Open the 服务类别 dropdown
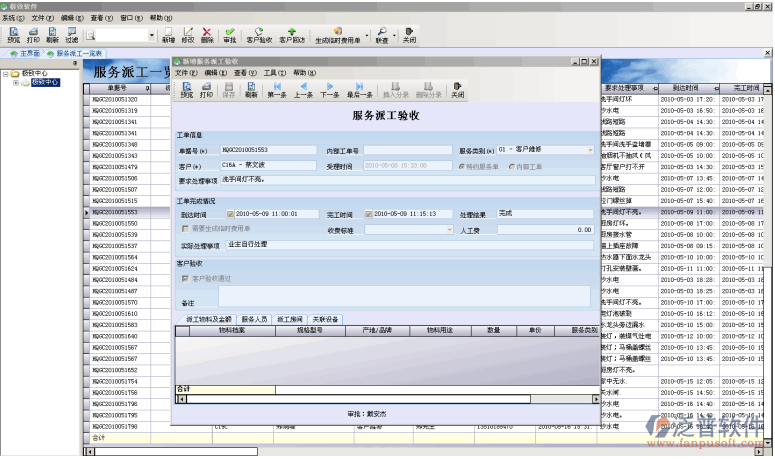 590,150
